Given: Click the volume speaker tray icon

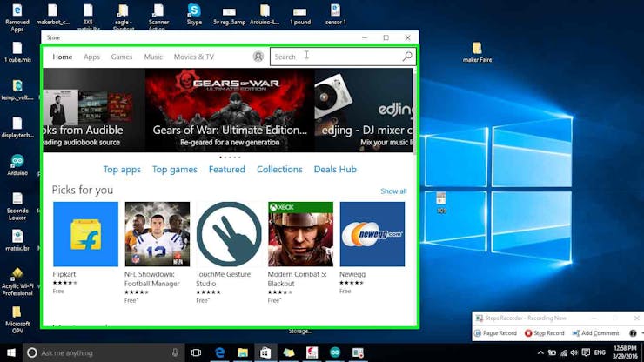Looking at the screenshot, I should pos(574,352).
